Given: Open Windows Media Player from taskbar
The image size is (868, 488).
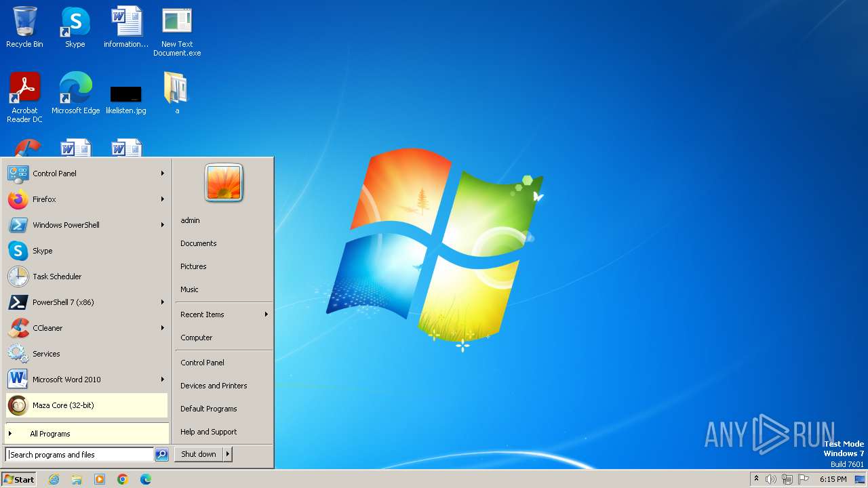Looking at the screenshot, I should 100,479.
